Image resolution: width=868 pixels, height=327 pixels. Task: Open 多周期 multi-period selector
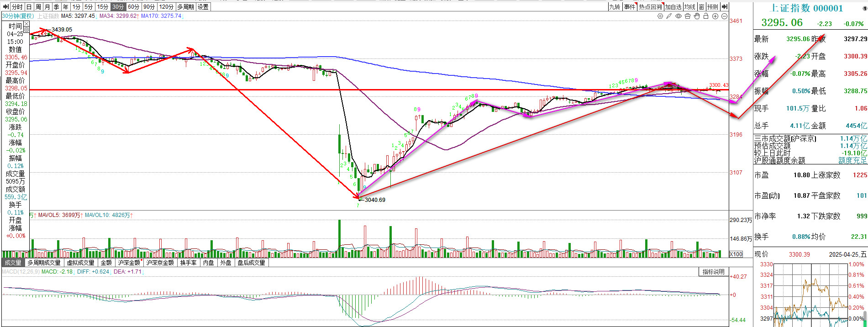tap(186, 7)
